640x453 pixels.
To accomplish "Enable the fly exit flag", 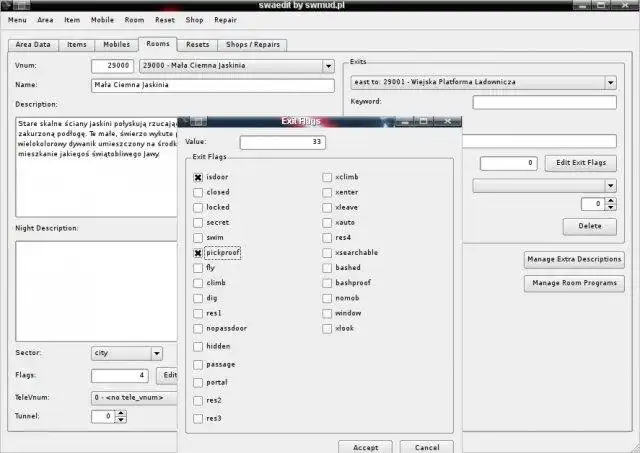I will tap(198, 268).
